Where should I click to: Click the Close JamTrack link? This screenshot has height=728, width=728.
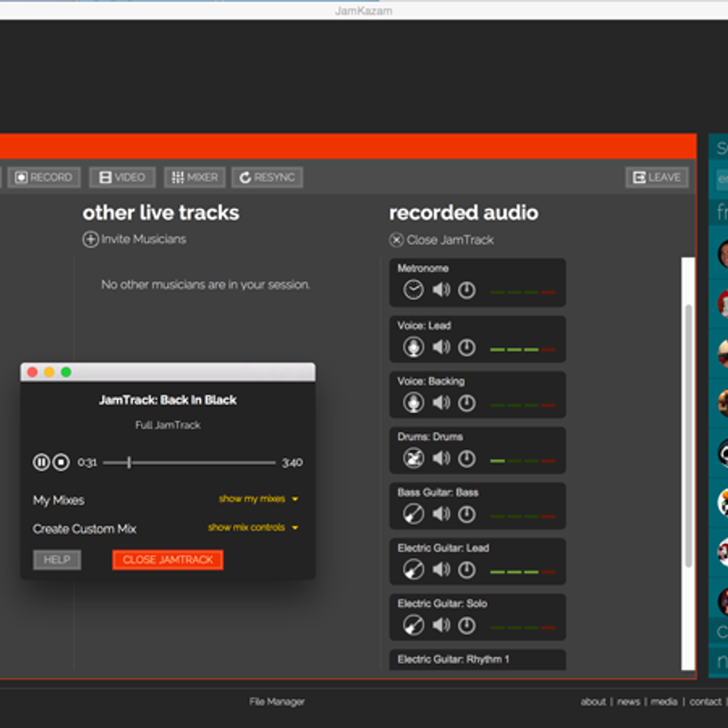441,240
